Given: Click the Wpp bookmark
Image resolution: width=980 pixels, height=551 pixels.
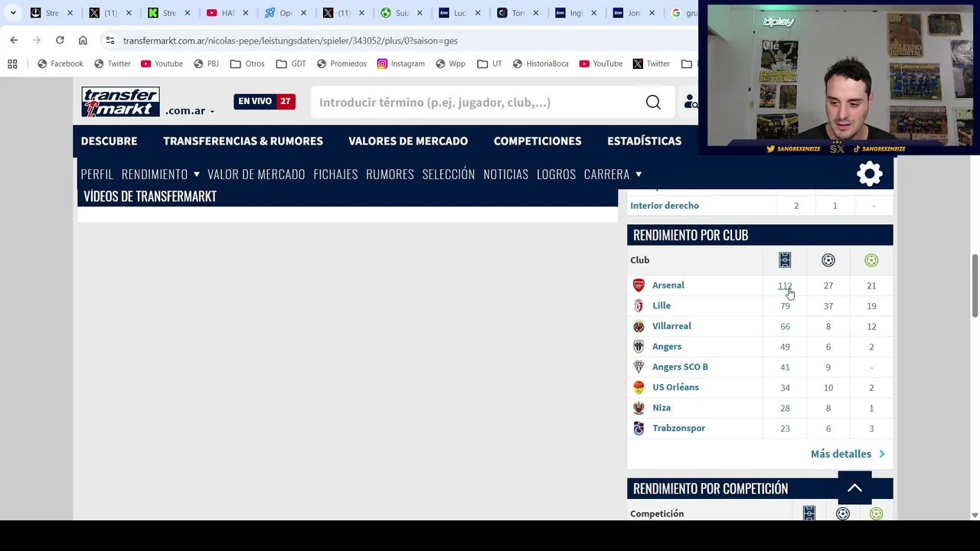Looking at the screenshot, I should coord(450,64).
